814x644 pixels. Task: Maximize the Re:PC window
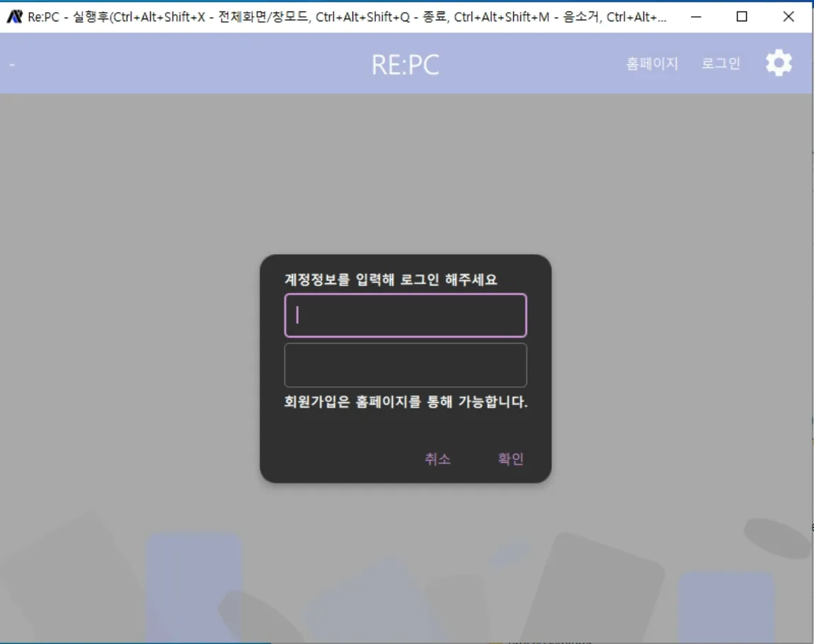[x=742, y=16]
